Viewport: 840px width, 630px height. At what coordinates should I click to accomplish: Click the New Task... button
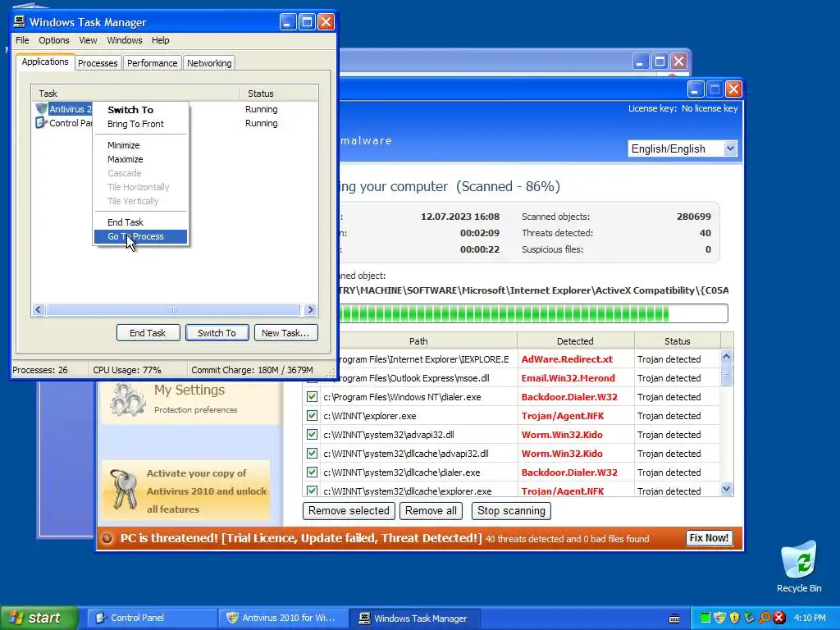(x=285, y=333)
